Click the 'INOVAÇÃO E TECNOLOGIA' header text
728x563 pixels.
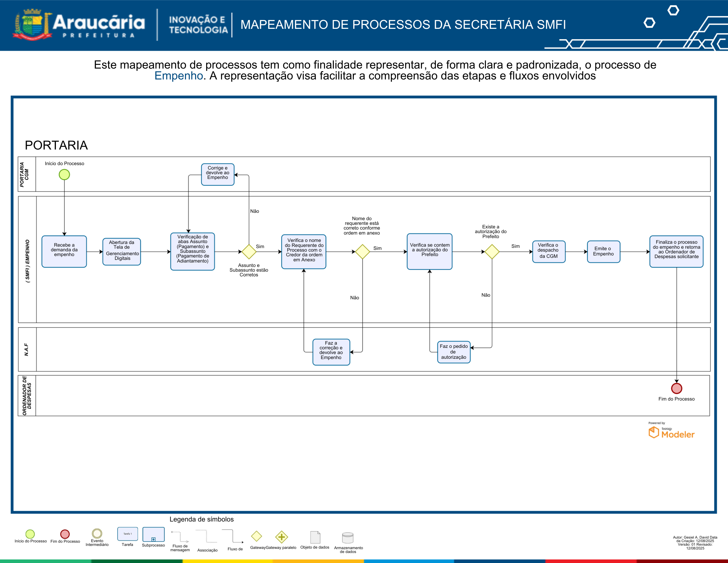(x=198, y=25)
